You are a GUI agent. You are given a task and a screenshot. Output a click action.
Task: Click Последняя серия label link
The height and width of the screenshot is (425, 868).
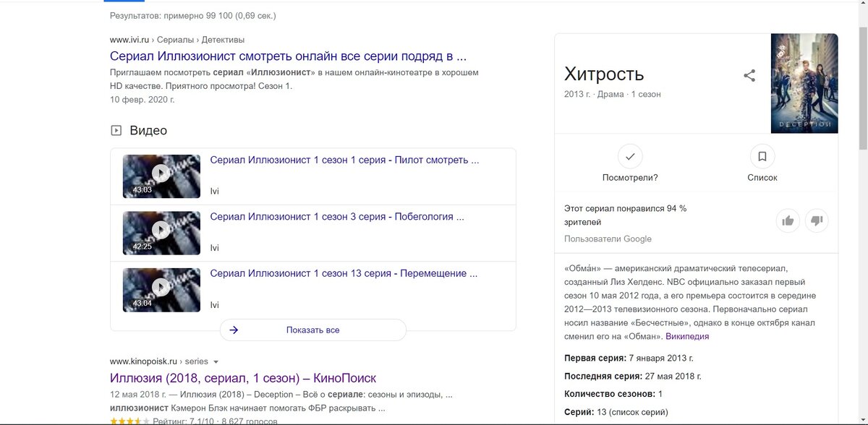coord(603,376)
